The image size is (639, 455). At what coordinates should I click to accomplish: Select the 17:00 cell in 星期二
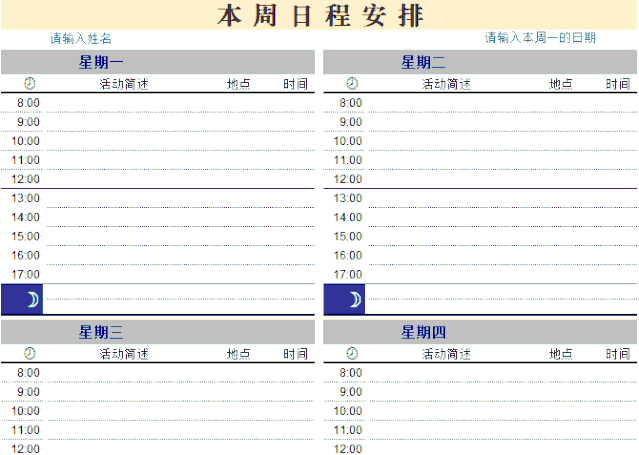point(348,274)
